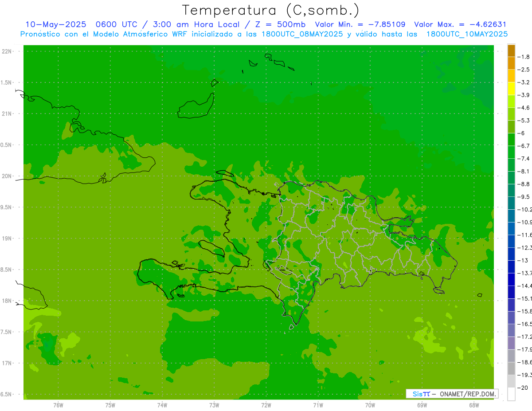
Task: Click the '73W' longitude label
Action: coord(214,405)
